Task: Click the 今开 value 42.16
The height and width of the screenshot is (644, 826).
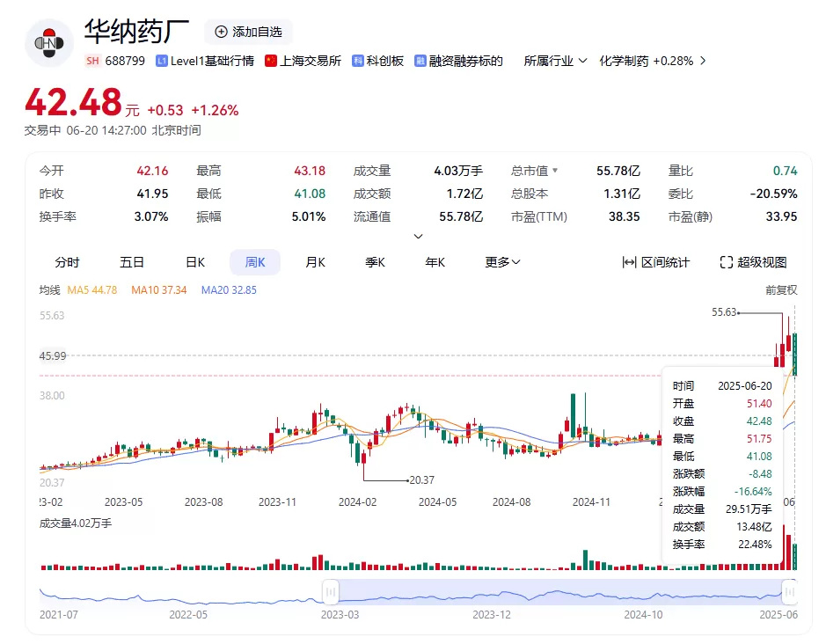Action: [x=152, y=171]
